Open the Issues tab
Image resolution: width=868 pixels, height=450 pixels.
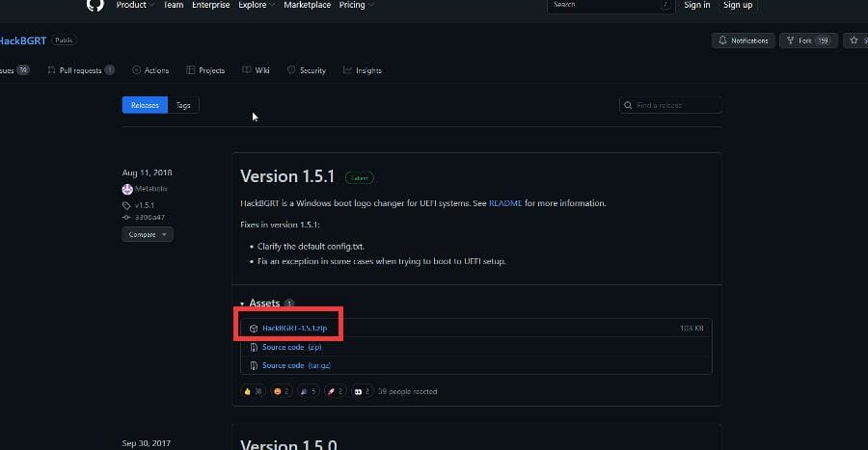point(14,70)
